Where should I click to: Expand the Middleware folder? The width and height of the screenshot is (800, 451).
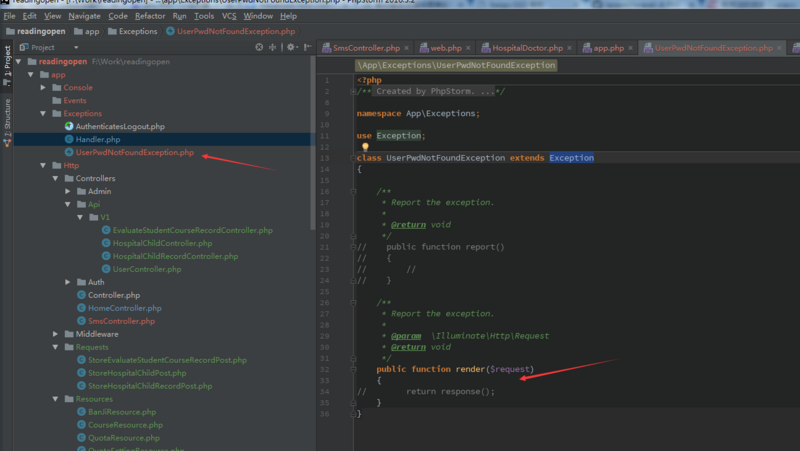(56, 335)
